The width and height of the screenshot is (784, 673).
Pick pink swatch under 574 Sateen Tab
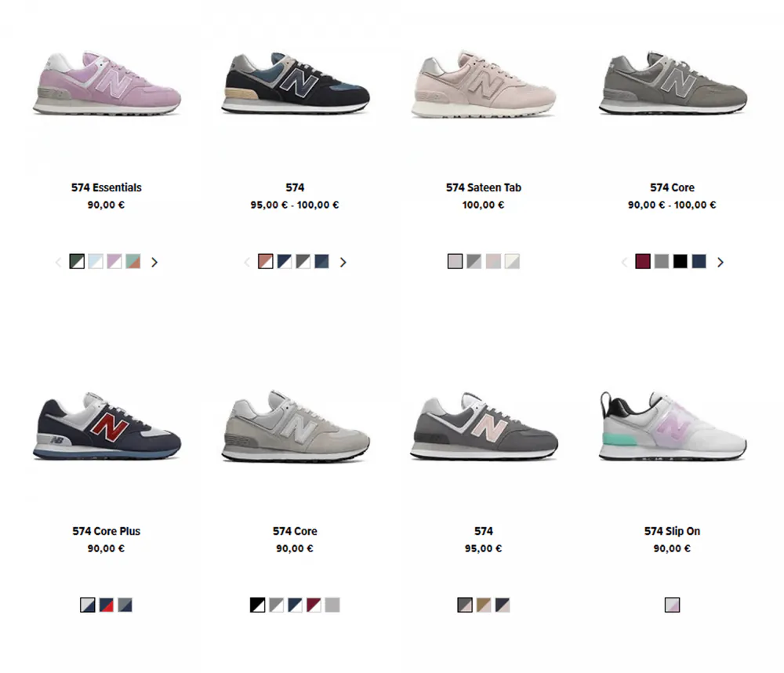[493, 261]
